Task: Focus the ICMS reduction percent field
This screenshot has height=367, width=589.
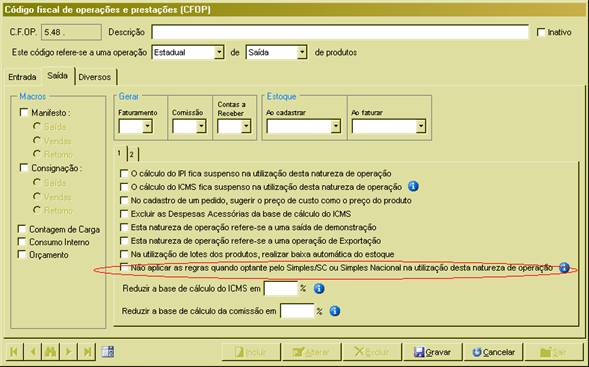Action: pos(281,288)
